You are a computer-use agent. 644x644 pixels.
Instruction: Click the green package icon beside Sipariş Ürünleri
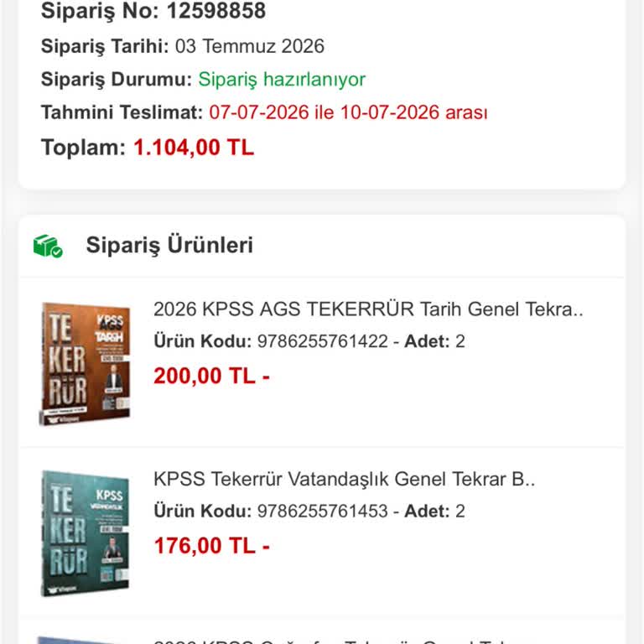point(48,246)
